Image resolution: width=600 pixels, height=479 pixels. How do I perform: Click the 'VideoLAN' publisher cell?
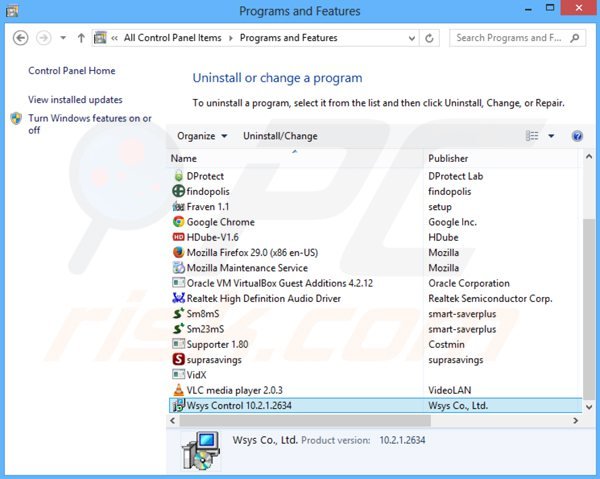pyautogui.click(x=450, y=391)
